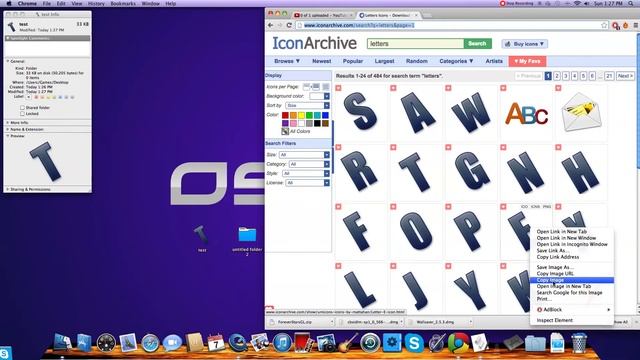This screenshot has width=640, height=360.
Task: Open the License filter dropdown
Action: pos(307,183)
